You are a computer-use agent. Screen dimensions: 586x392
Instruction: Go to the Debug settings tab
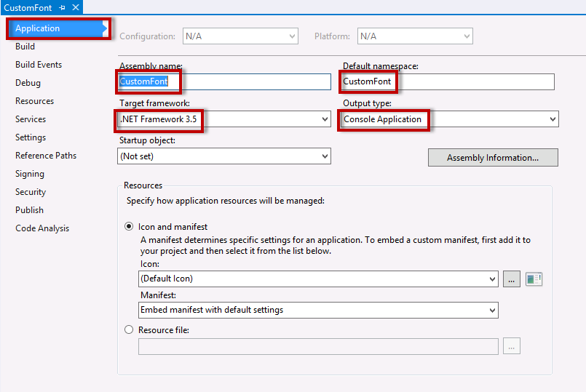[28, 83]
